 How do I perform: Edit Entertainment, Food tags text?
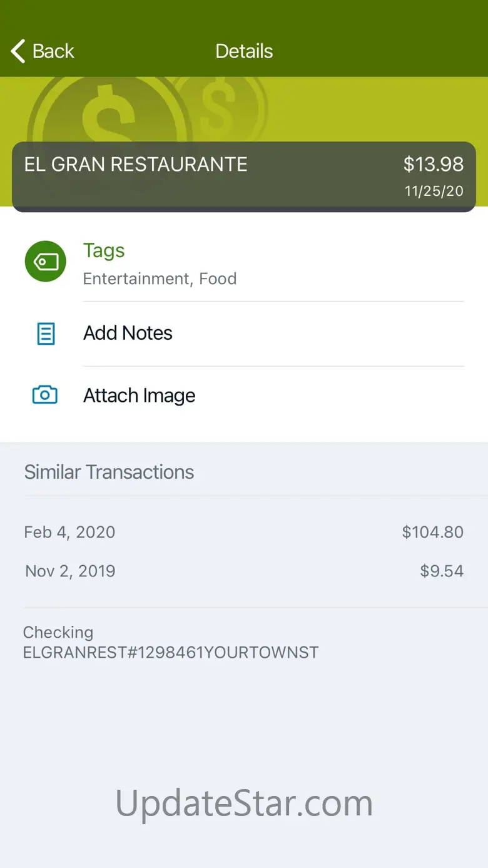160,278
